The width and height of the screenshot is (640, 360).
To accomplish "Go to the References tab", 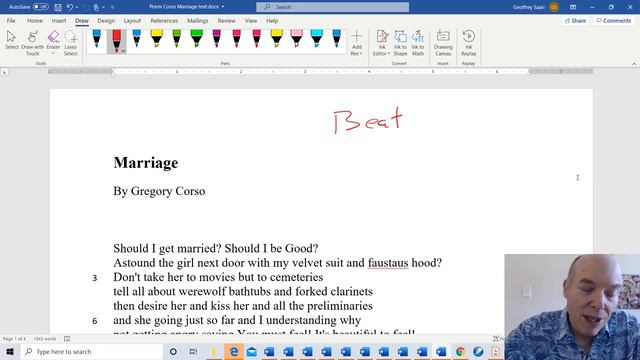I will tap(164, 20).
